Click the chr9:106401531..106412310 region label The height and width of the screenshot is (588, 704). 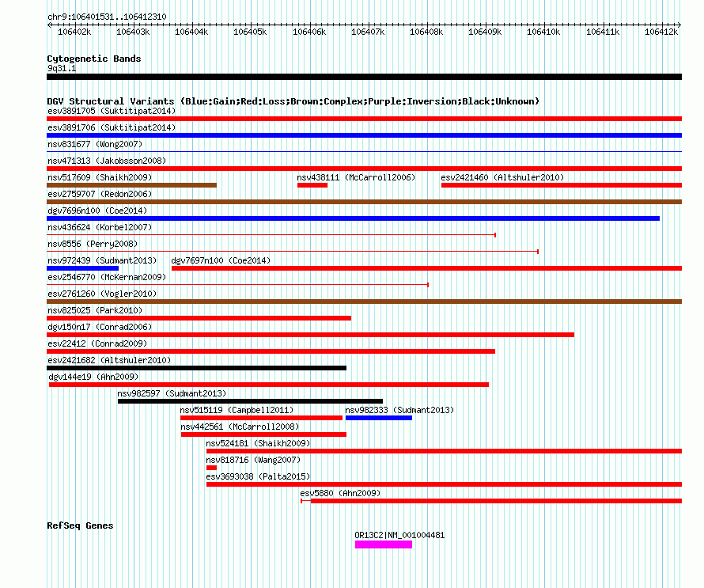(107, 17)
